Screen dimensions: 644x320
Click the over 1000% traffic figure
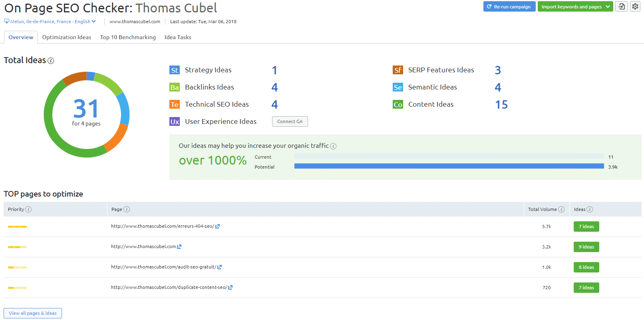pyautogui.click(x=213, y=160)
